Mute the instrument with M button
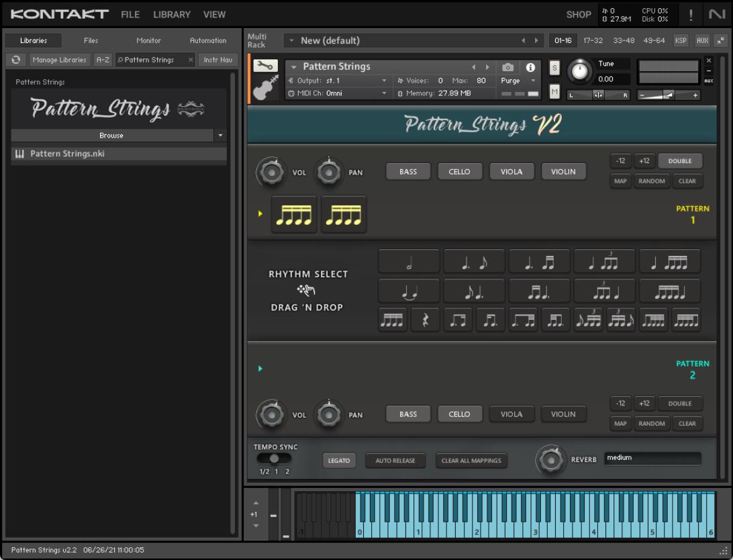The width and height of the screenshot is (733, 560). 554,91
